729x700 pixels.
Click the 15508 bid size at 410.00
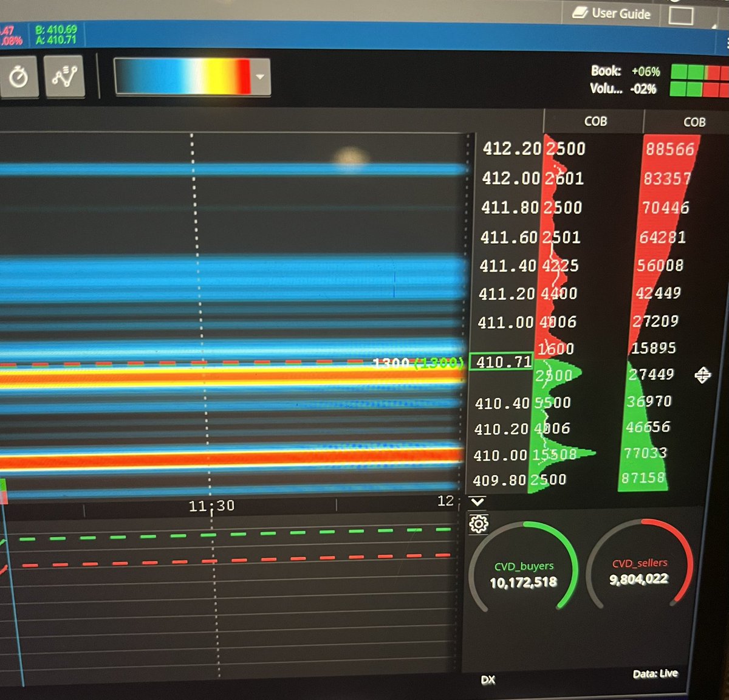(x=554, y=455)
